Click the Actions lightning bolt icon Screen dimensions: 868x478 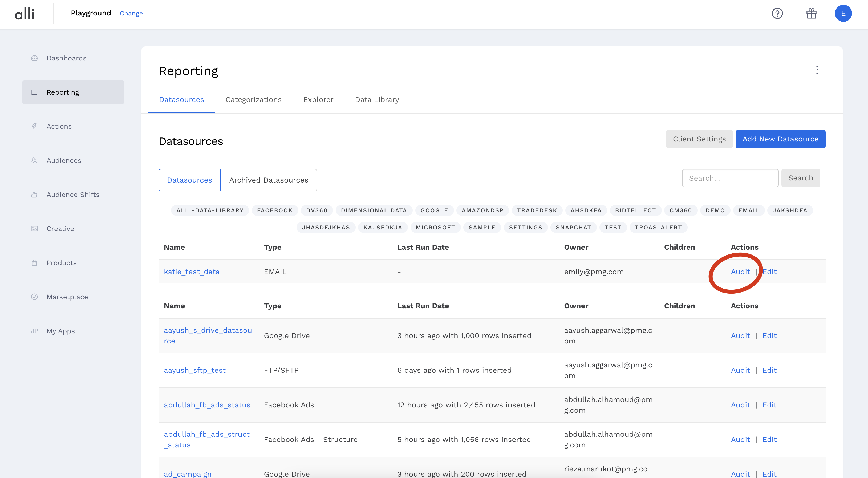coord(34,126)
